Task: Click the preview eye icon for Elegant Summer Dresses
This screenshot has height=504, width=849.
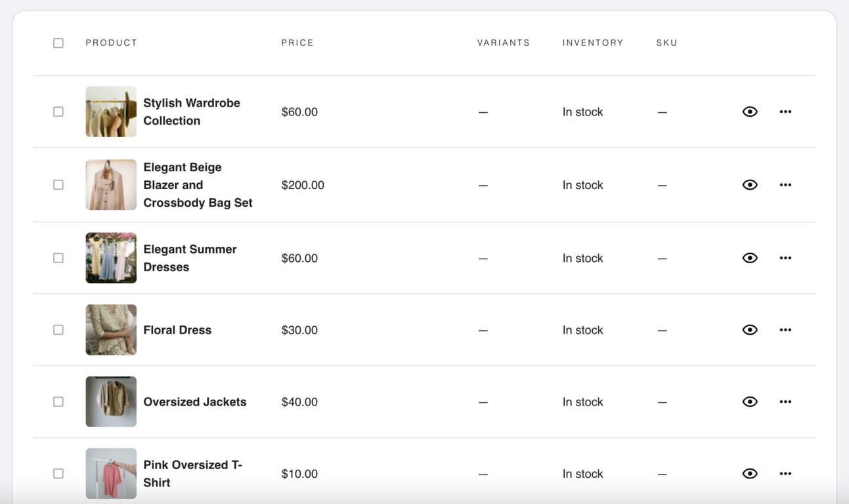Action: 750,257
